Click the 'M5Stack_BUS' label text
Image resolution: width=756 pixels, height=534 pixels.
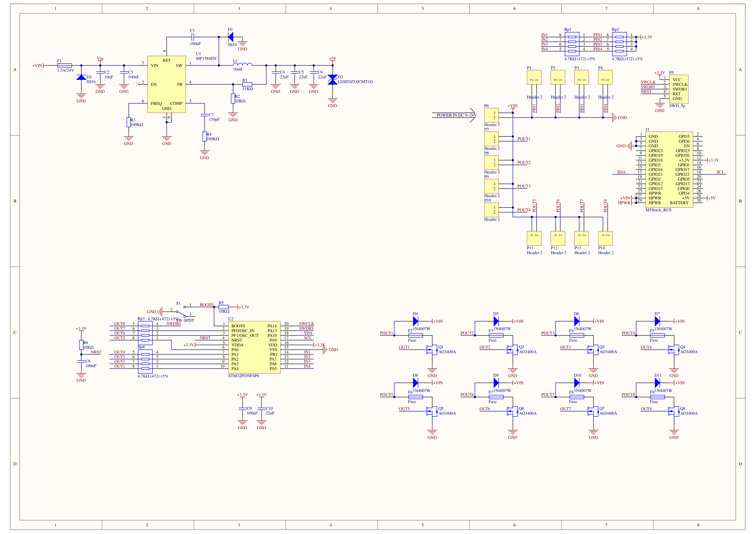pyautogui.click(x=659, y=210)
